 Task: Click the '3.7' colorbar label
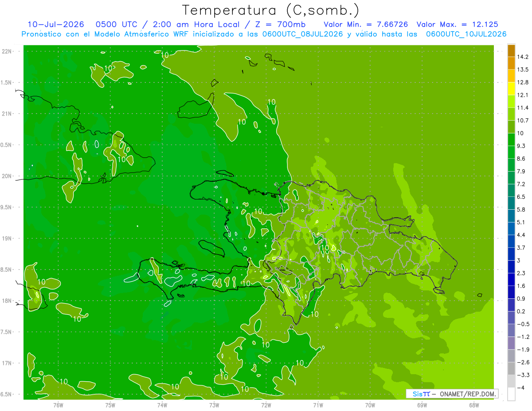coord(521,248)
